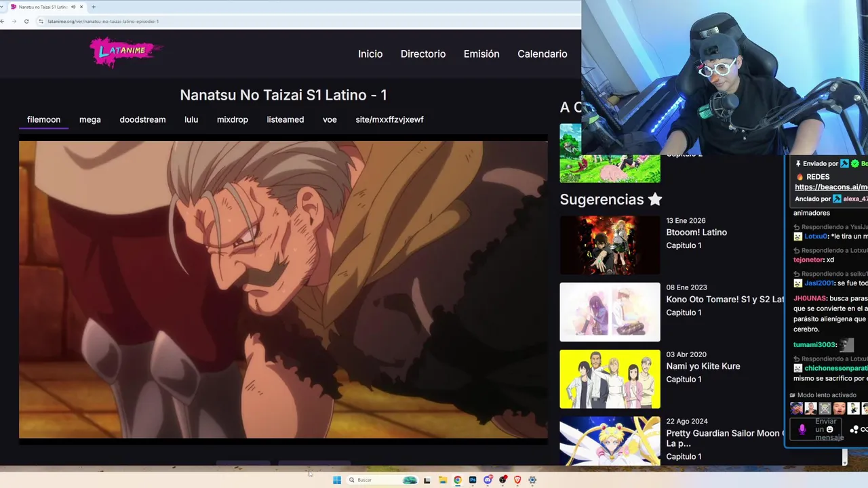Click the purple microphone icon in chat
This screenshot has height=488, width=868.
point(802,429)
